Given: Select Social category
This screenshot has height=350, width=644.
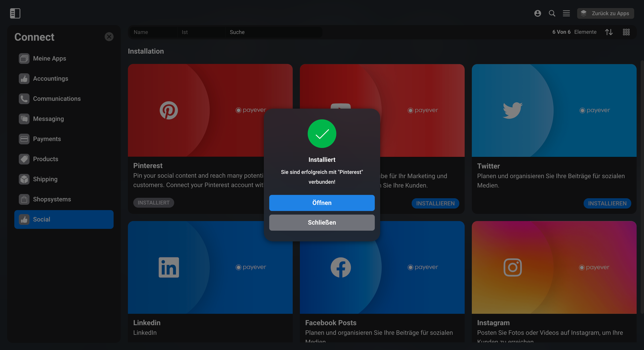Looking at the screenshot, I should 64,219.
